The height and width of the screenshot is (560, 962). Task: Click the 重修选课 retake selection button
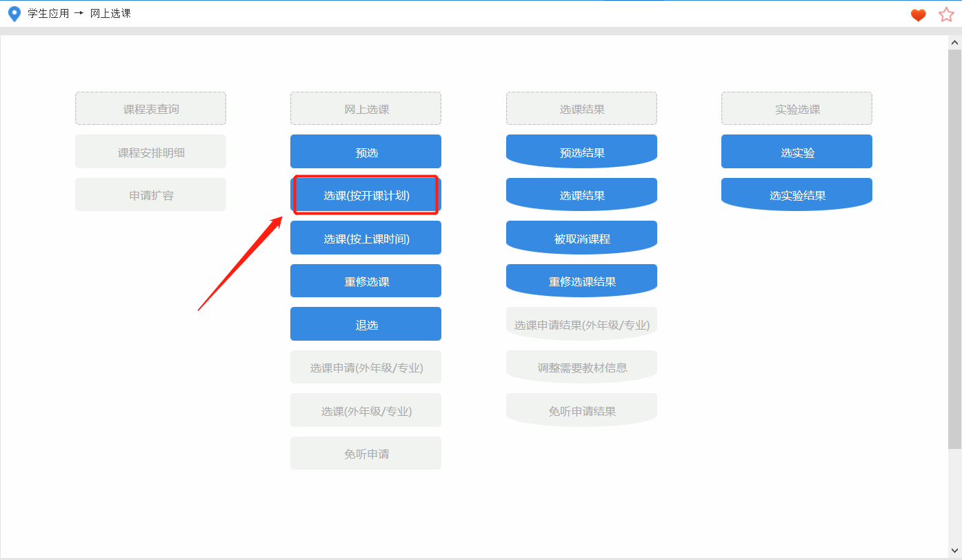point(365,281)
